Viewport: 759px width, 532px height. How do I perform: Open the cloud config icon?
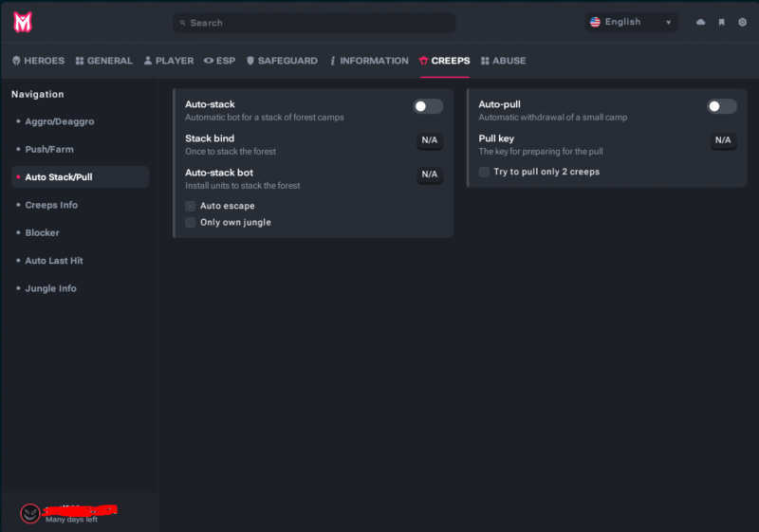[700, 22]
